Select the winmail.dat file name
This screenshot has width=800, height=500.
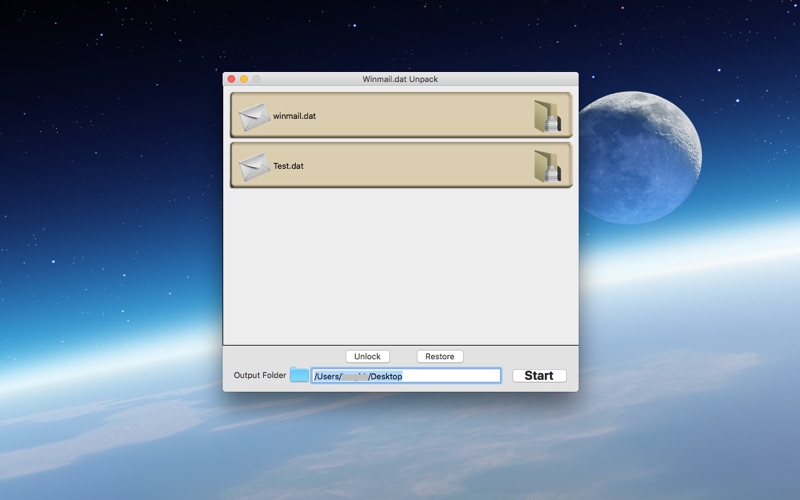pos(294,116)
